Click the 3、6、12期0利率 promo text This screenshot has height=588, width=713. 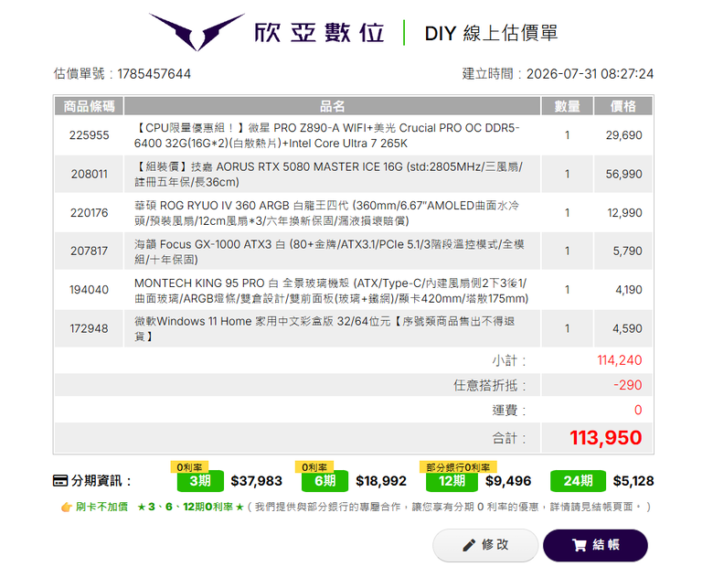[190, 507]
